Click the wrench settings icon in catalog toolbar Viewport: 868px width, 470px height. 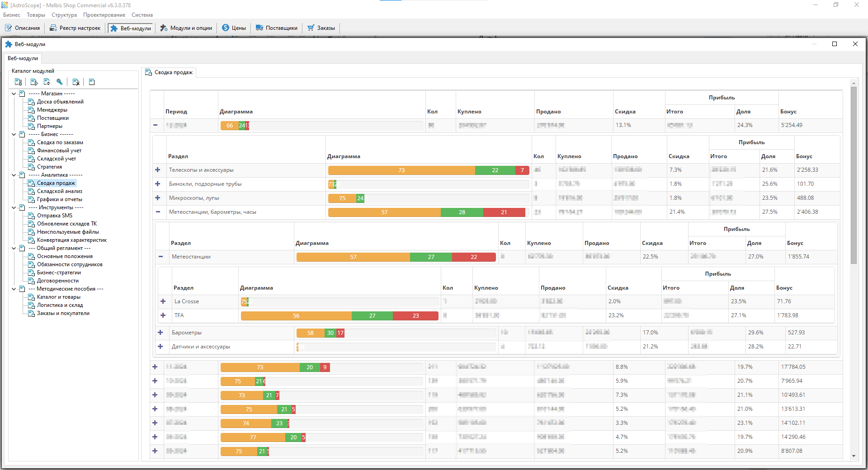pos(59,82)
